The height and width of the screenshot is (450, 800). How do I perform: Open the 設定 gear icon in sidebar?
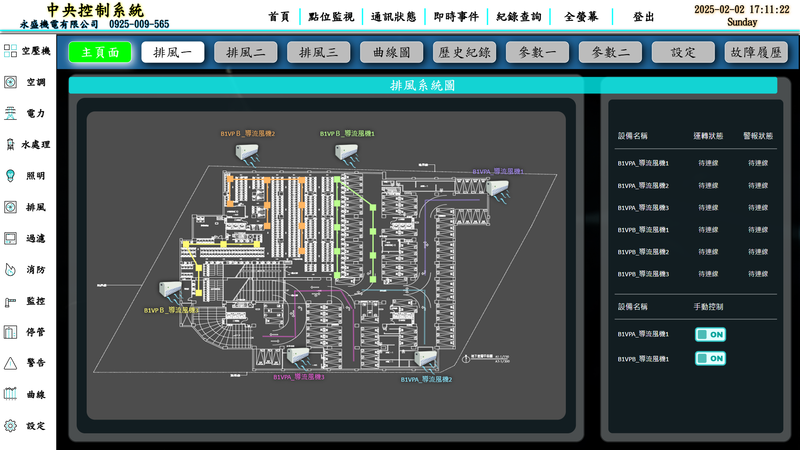(10, 426)
